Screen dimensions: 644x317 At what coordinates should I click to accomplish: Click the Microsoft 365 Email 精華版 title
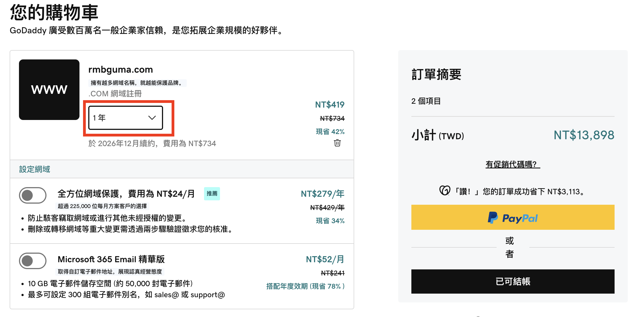pos(111,259)
